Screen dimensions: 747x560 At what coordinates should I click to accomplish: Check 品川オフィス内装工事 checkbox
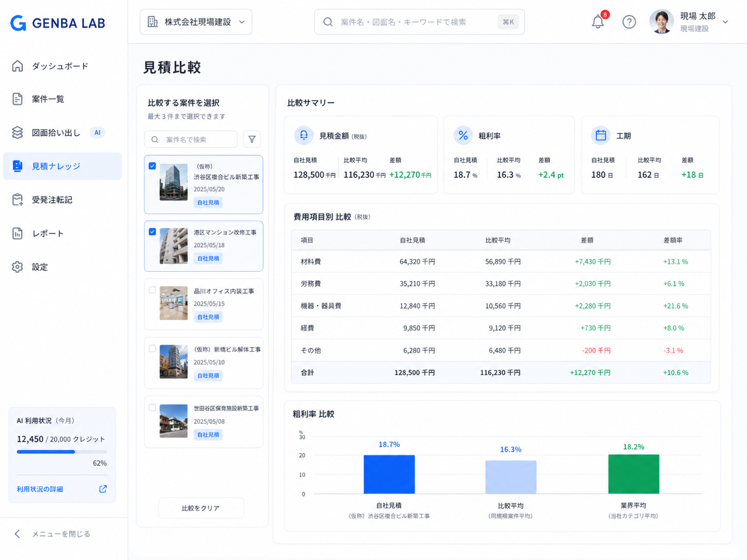[x=152, y=290]
